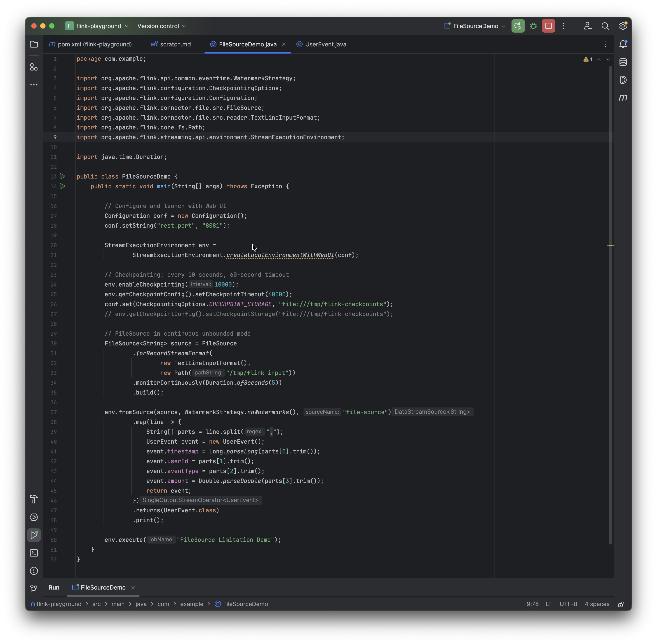Open more run actions menu
The width and height of the screenshot is (657, 644).
(x=564, y=26)
